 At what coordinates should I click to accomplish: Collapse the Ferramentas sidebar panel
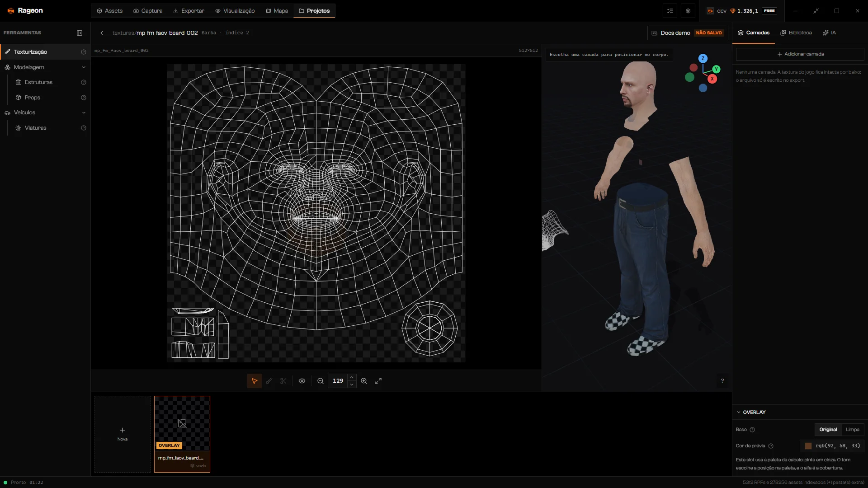pyautogui.click(x=80, y=33)
